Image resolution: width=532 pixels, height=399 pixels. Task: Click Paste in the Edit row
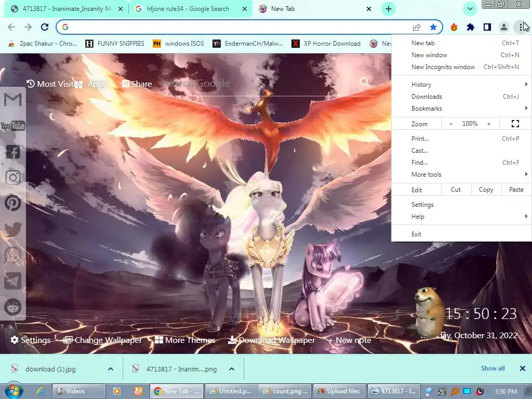coord(516,190)
